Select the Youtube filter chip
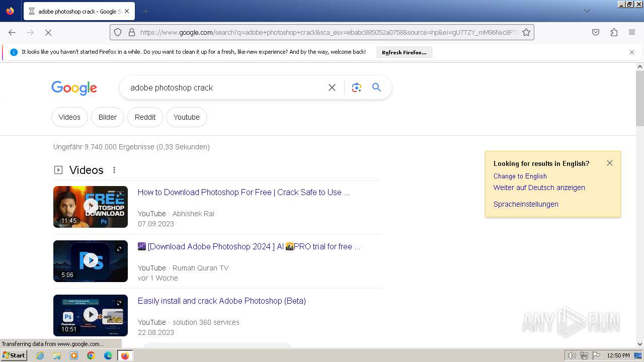Image resolution: width=644 pixels, height=362 pixels. (187, 117)
